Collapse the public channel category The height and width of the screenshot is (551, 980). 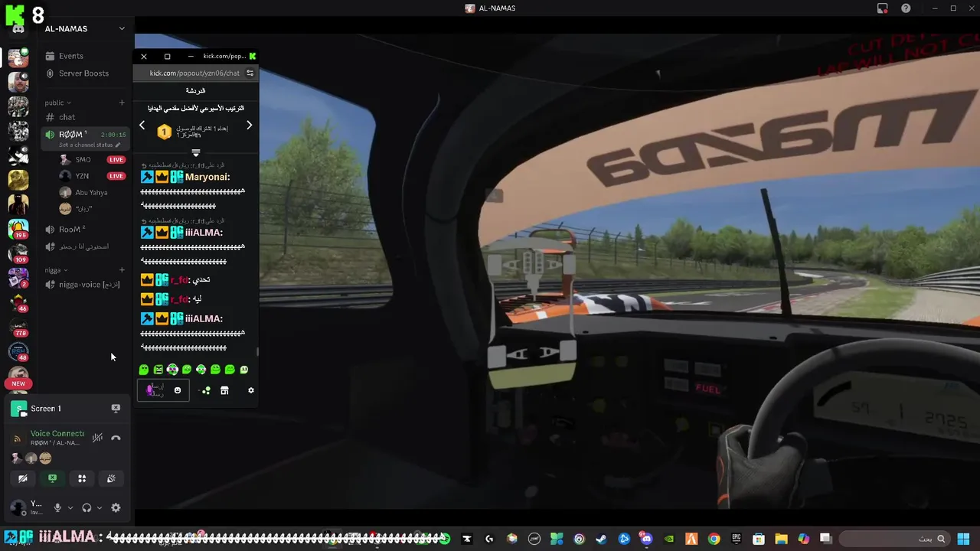click(57, 103)
